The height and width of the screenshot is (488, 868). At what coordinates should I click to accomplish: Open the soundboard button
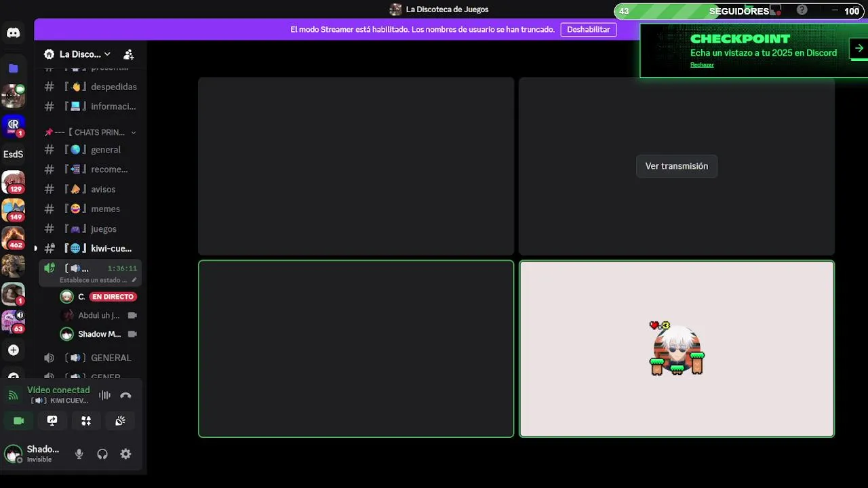click(x=120, y=421)
